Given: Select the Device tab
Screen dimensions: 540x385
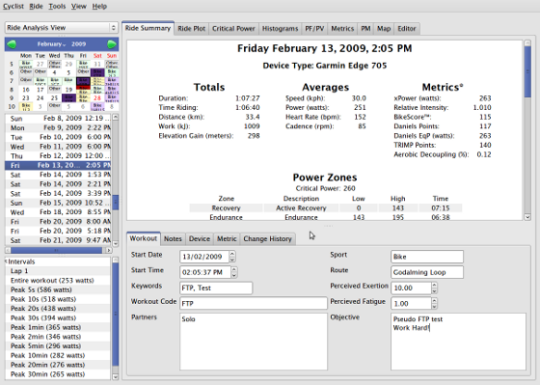Looking at the screenshot, I should pos(199,239).
